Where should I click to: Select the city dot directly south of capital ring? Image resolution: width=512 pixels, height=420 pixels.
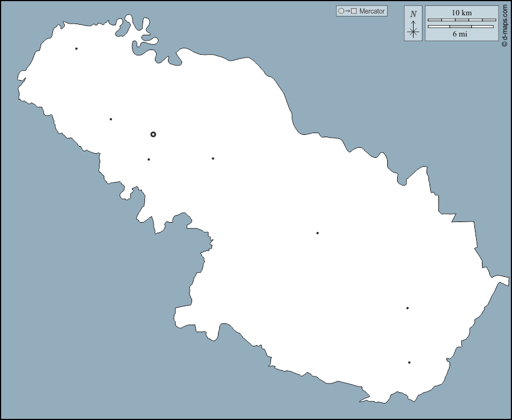[148, 159]
